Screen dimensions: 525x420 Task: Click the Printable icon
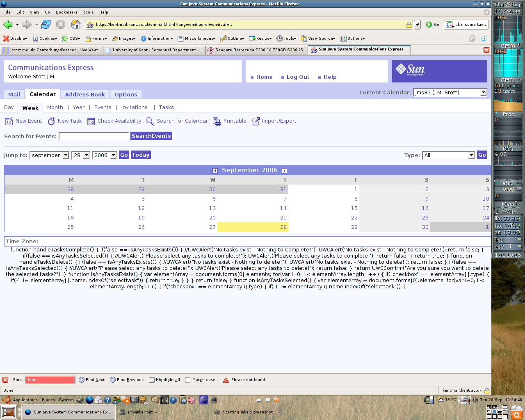click(217, 121)
